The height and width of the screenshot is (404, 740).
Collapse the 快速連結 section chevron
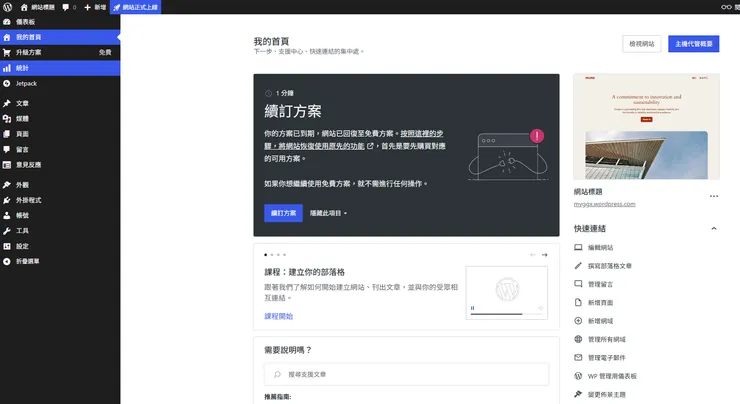(x=714, y=228)
